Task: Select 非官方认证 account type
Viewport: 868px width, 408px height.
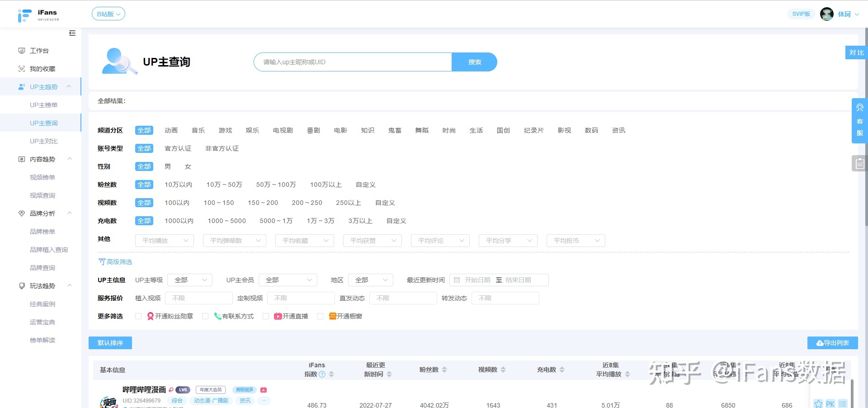Action: [x=222, y=148]
